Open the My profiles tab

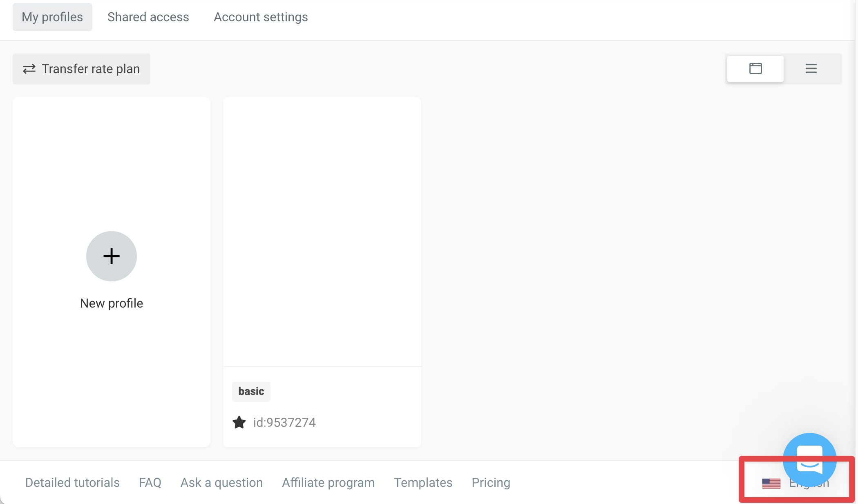pos(52,17)
